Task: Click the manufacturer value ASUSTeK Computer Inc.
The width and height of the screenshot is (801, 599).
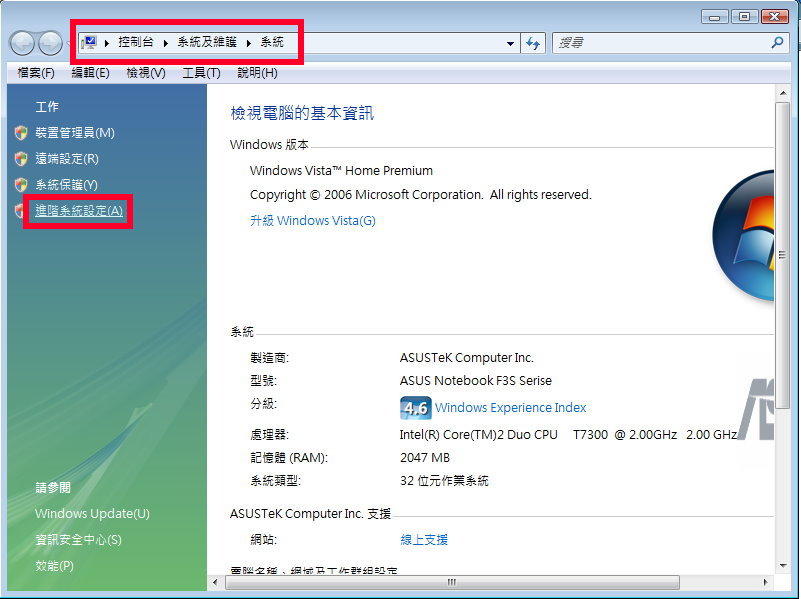Action: coord(466,357)
